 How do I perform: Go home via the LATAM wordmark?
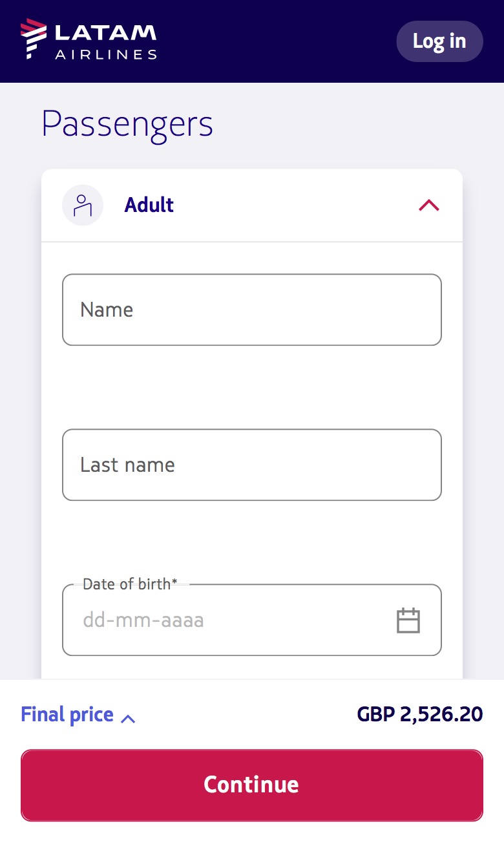106,32
